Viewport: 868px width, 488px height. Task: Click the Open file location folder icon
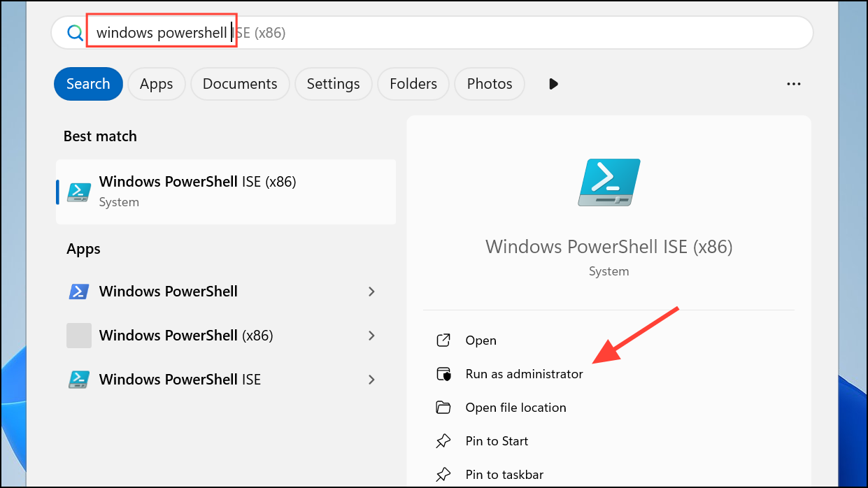[x=443, y=408]
